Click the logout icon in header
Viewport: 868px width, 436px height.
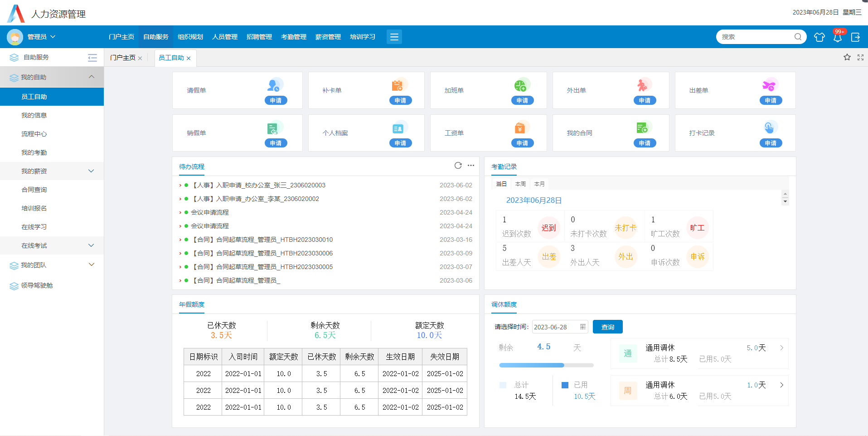tap(855, 37)
